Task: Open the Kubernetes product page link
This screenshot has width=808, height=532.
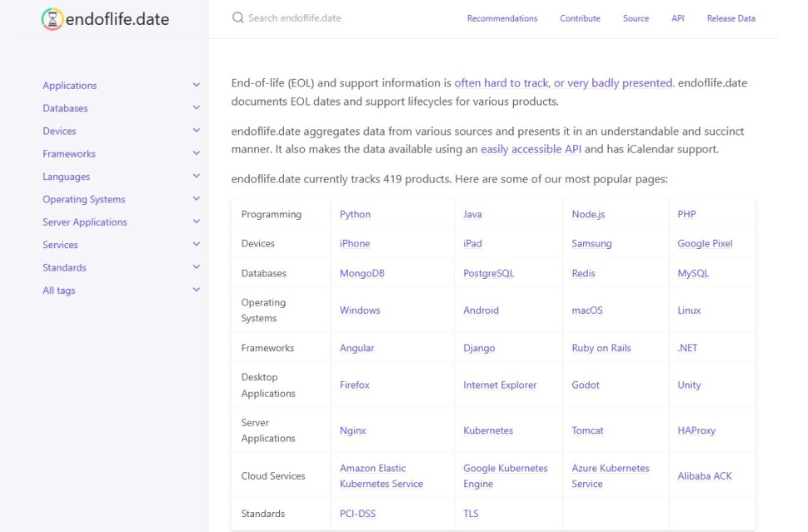Action: coord(488,430)
